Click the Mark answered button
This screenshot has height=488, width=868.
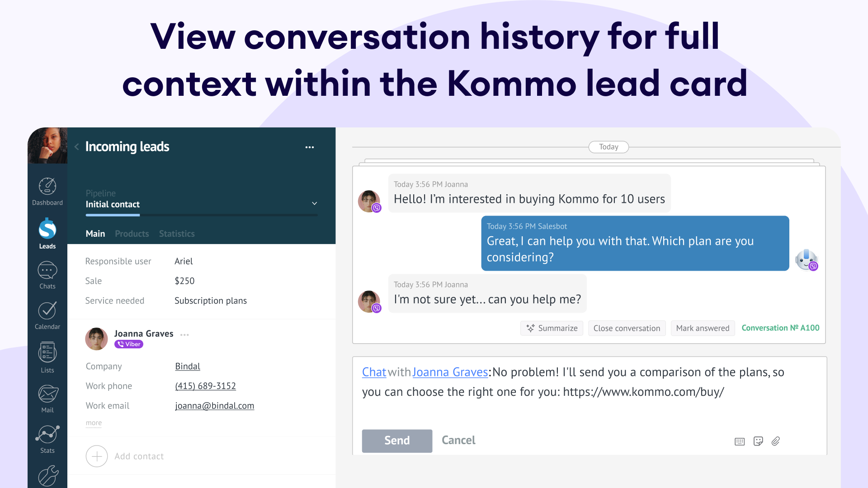pos(703,328)
